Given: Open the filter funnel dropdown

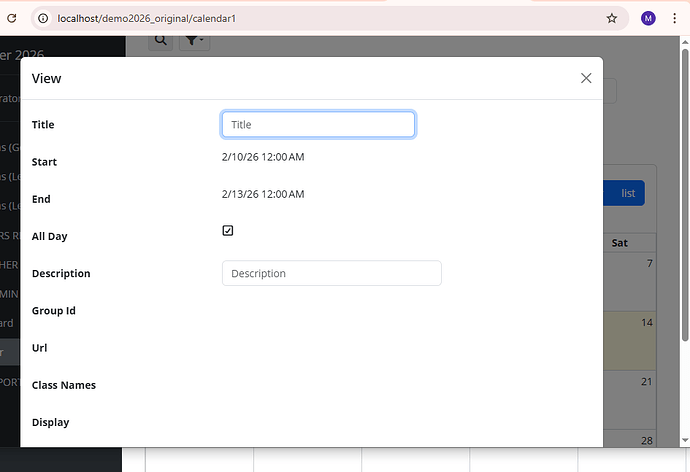Looking at the screenshot, I should pos(193,40).
